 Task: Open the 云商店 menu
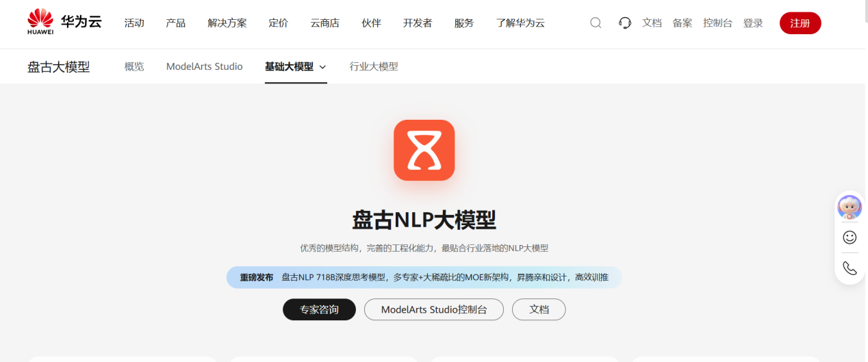click(x=325, y=23)
